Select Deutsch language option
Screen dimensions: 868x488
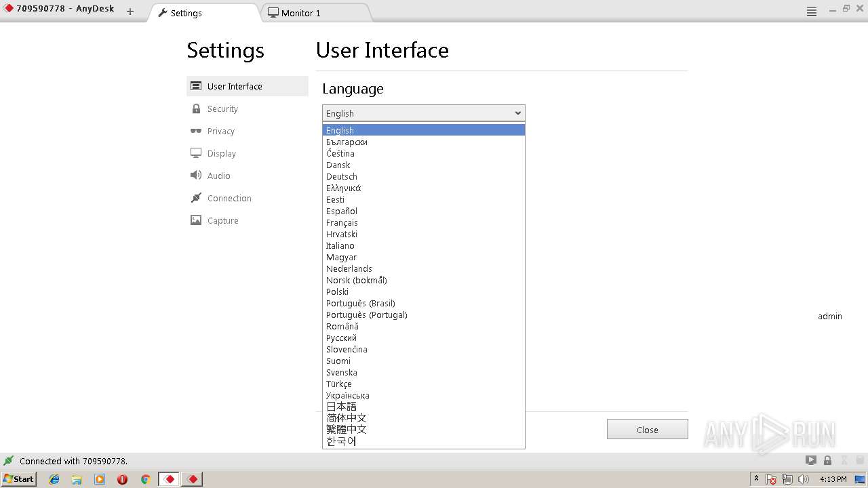coord(424,176)
